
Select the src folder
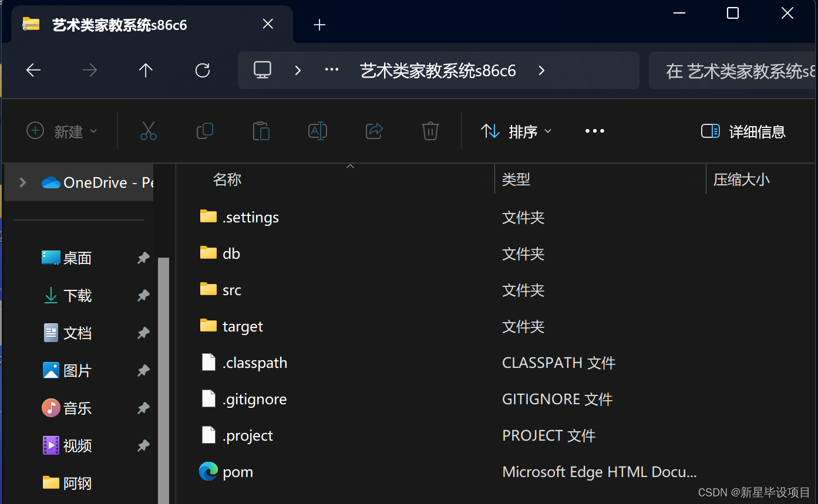[220, 290]
